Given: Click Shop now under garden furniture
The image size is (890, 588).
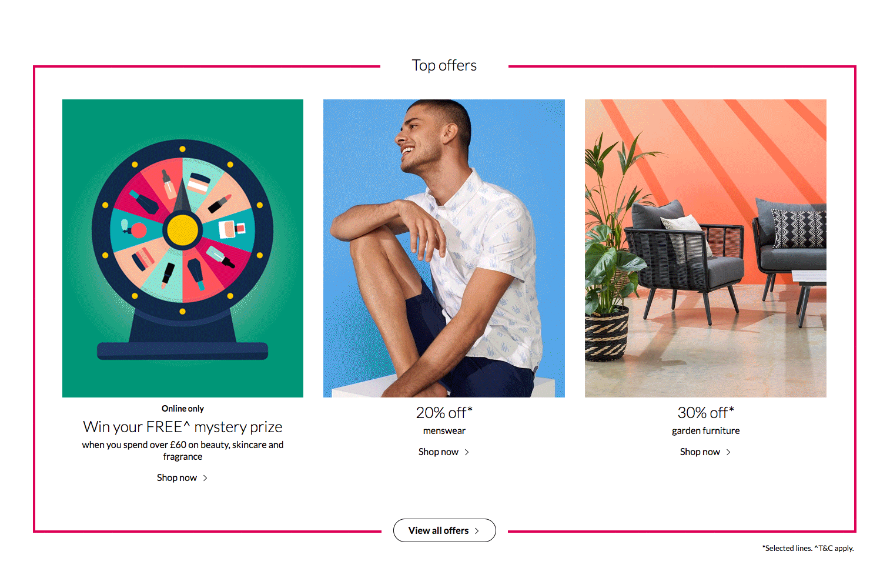Looking at the screenshot, I should click(700, 452).
